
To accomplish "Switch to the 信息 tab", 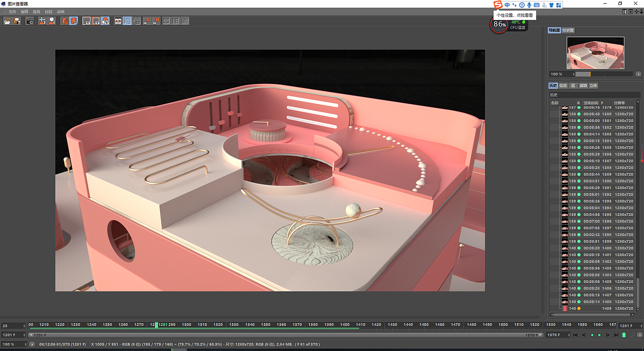I will point(563,85).
